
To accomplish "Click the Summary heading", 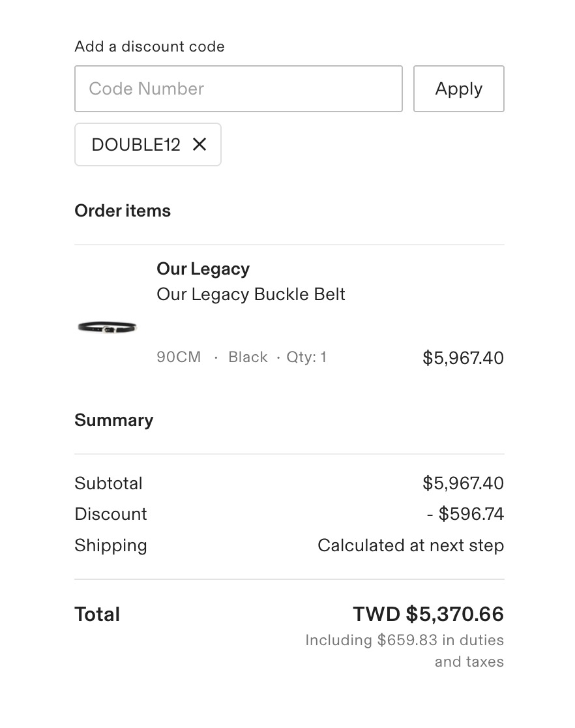I will pos(113,420).
